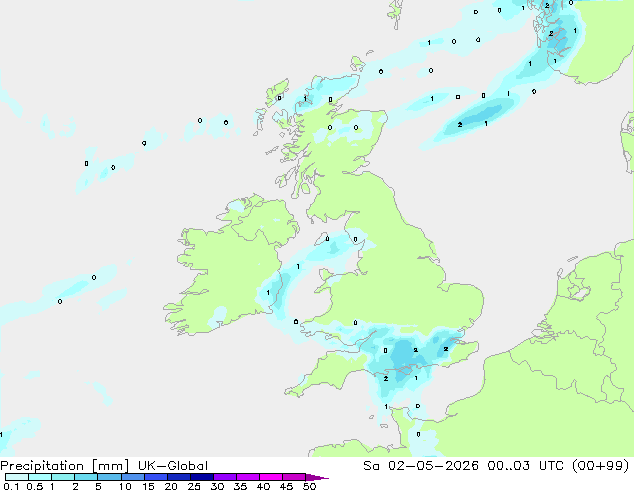
Task: Click the '40' legend scale label
Action: pos(263,486)
